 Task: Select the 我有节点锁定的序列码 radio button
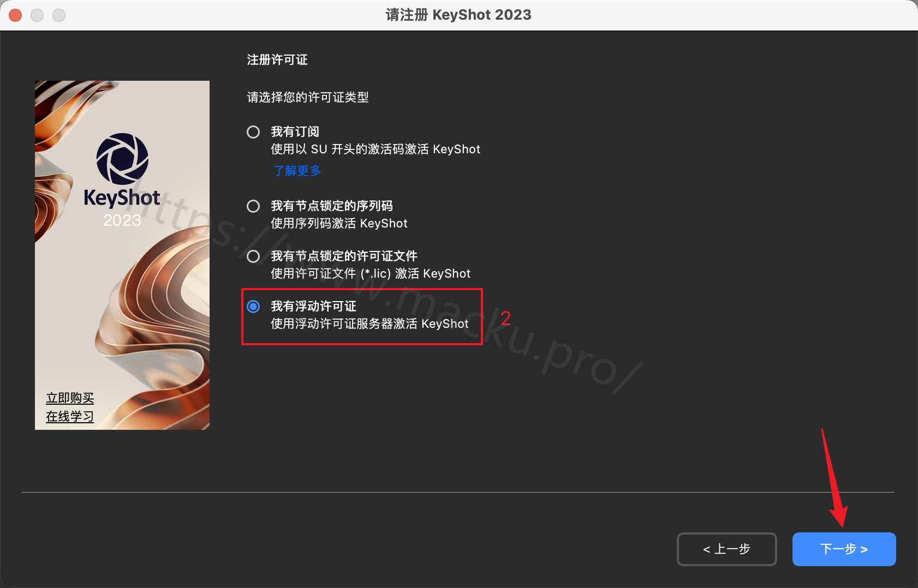[253, 206]
